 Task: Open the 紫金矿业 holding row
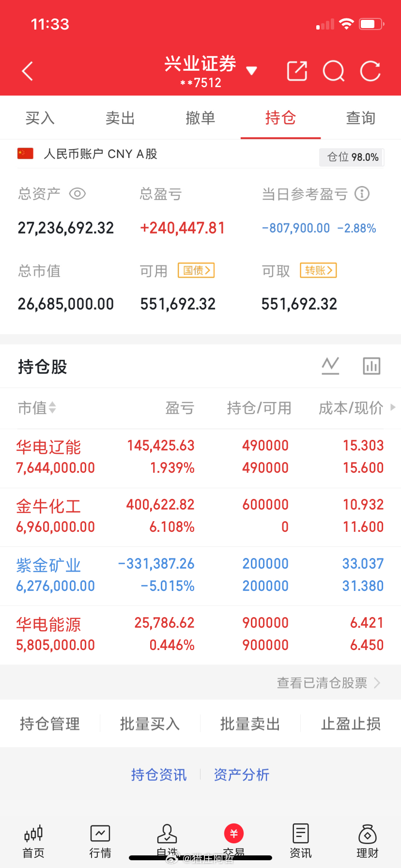tap(200, 576)
